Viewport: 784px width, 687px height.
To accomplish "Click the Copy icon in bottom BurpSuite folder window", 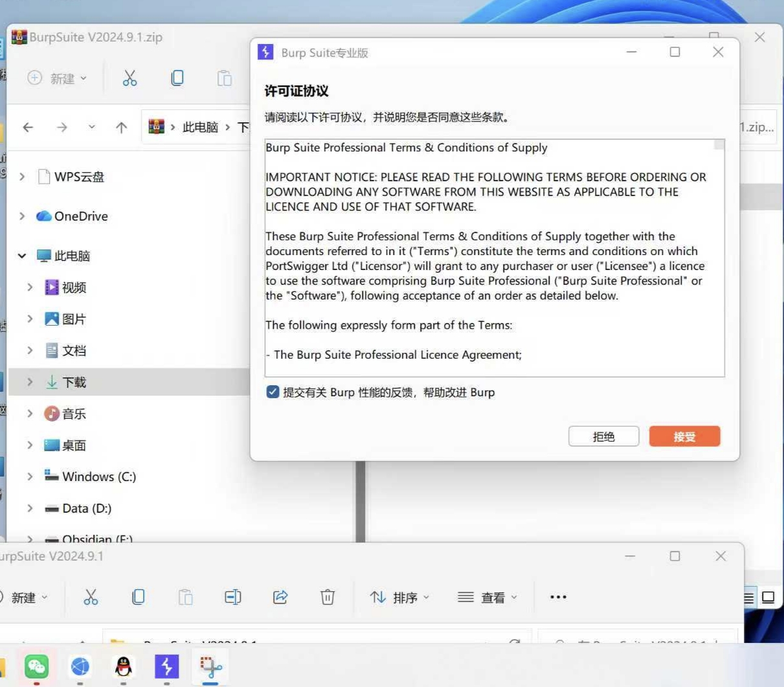I will pos(138,597).
